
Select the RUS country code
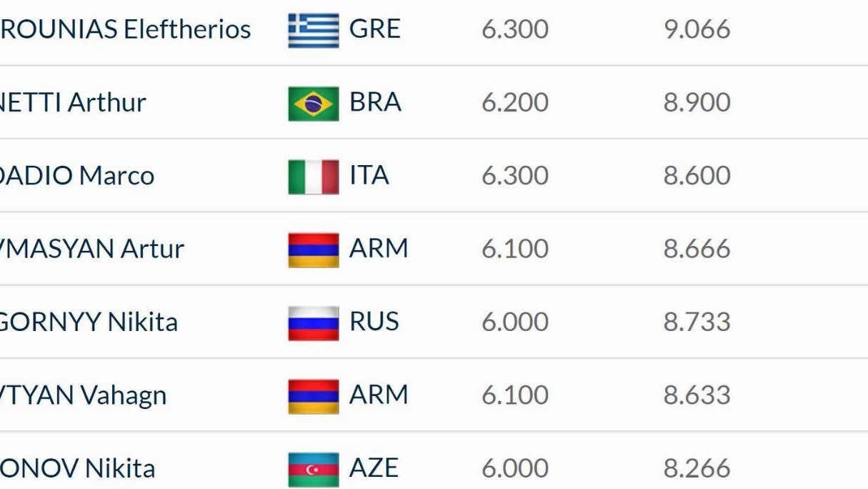(374, 322)
